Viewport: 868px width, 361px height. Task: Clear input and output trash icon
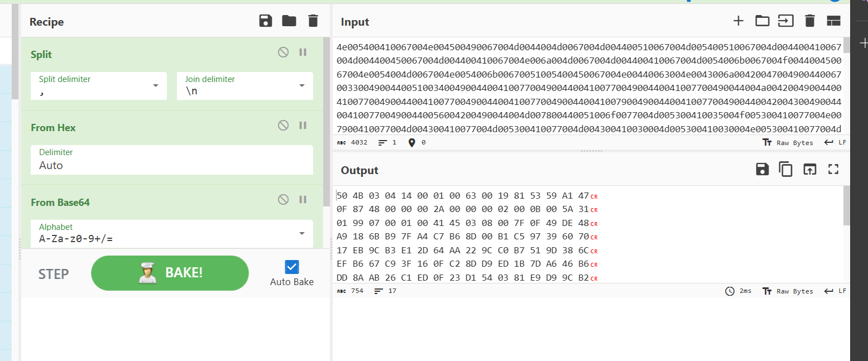click(x=809, y=21)
